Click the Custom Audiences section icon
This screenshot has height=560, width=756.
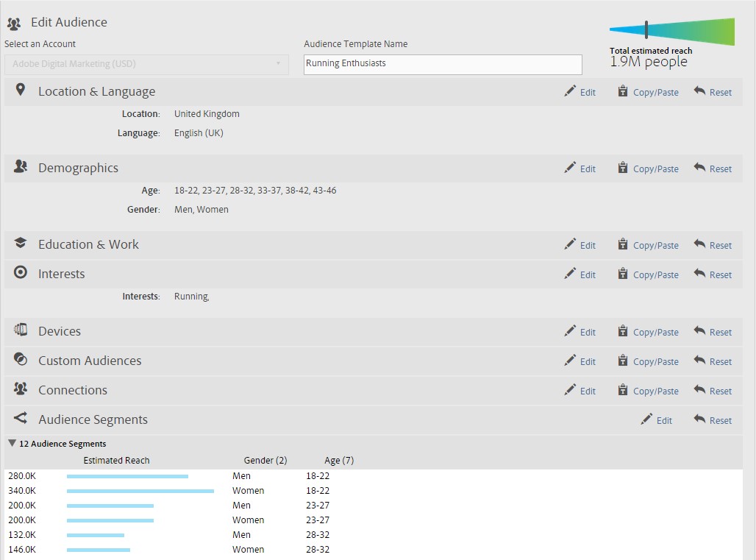(x=21, y=360)
